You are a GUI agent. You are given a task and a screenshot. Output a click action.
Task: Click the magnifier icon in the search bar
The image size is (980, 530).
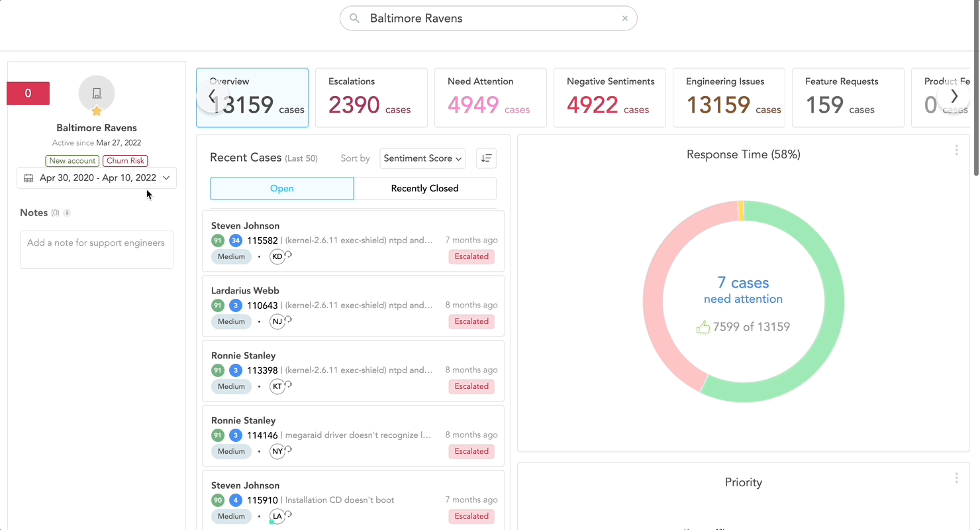coord(354,18)
